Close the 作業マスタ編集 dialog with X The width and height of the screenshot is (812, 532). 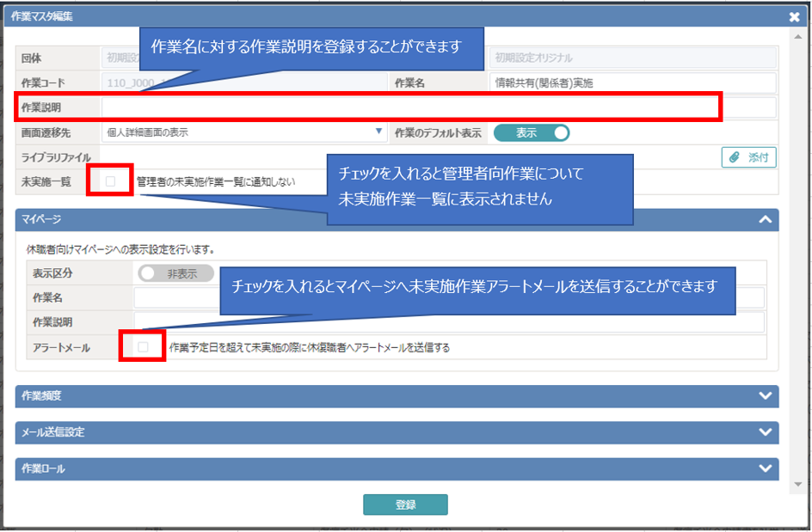[793, 16]
